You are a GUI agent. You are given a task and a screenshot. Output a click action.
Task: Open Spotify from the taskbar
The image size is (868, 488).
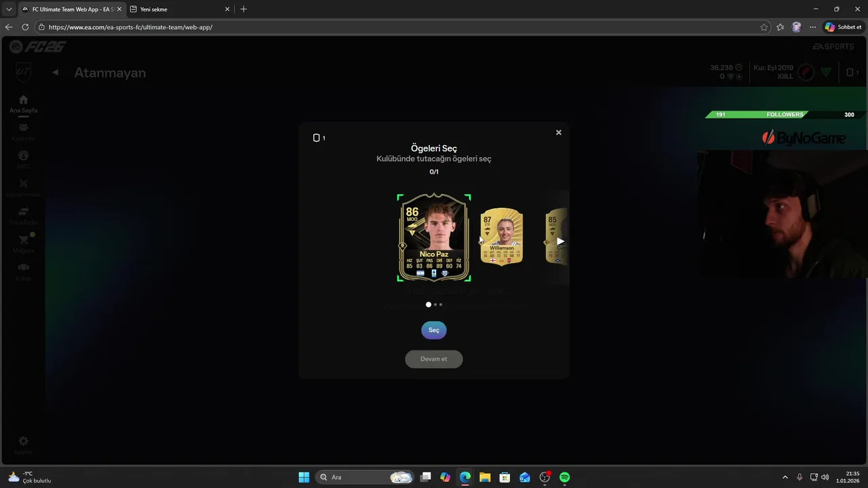[x=564, y=477]
